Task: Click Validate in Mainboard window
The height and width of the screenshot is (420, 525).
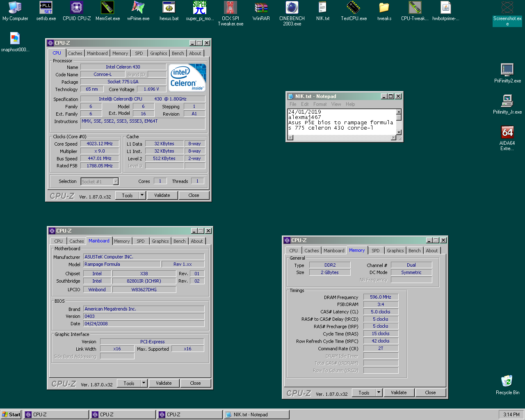Action: pyautogui.click(x=164, y=383)
